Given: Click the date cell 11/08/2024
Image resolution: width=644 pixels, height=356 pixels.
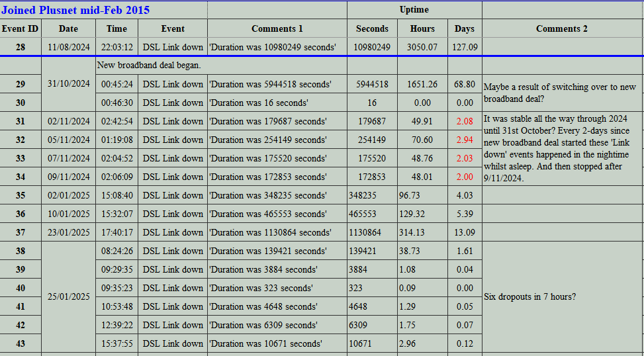Looking at the screenshot, I should coord(68,47).
